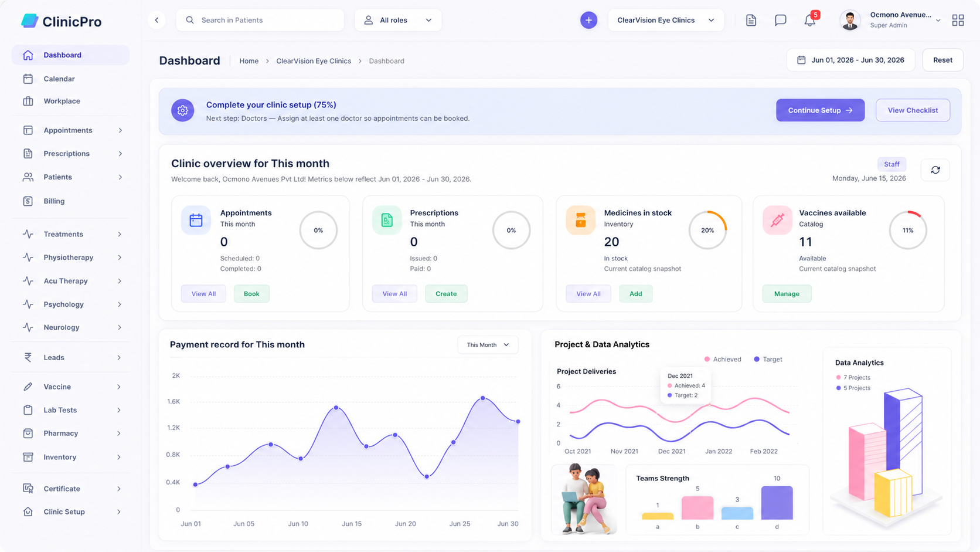
Task: Open Workplace in the sidebar
Action: click(70, 101)
